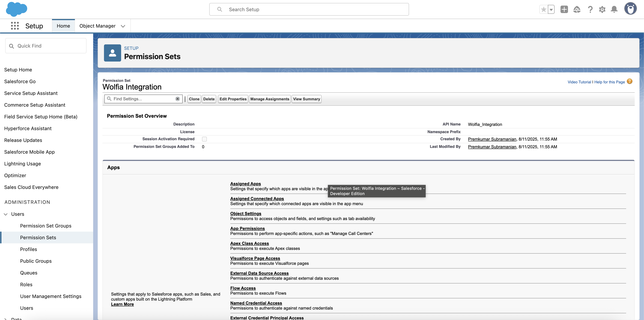Clone the Wolfia Integration permission set
Image resolution: width=644 pixels, height=320 pixels.
point(194,99)
